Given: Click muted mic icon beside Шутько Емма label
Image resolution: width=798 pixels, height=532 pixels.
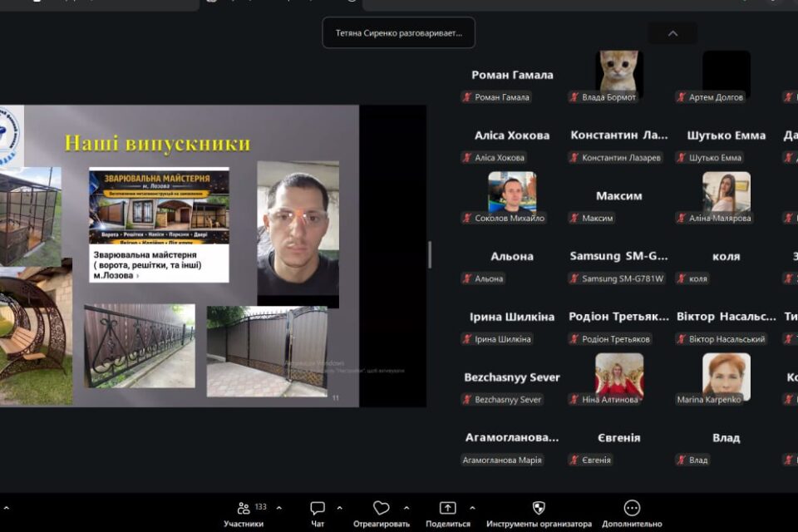Looking at the screenshot, I should pyautogui.click(x=682, y=158).
